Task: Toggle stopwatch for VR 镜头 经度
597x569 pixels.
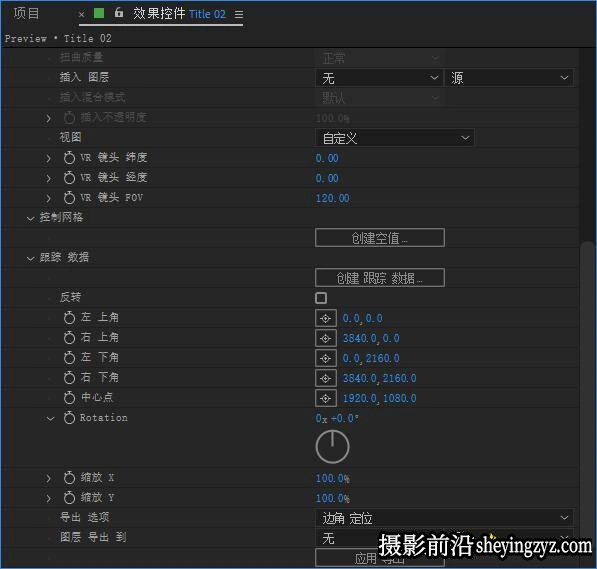Action: click(69, 177)
